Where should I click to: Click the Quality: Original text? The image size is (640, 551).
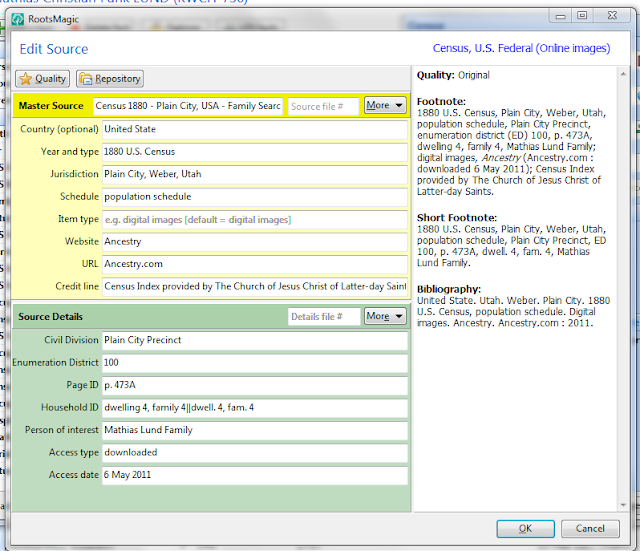(x=453, y=75)
